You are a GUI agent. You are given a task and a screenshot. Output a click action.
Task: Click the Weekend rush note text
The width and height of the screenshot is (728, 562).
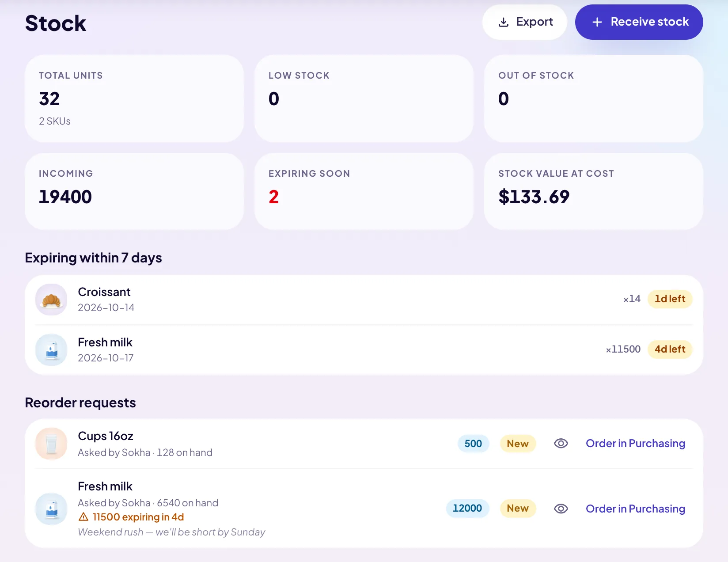[x=171, y=532]
